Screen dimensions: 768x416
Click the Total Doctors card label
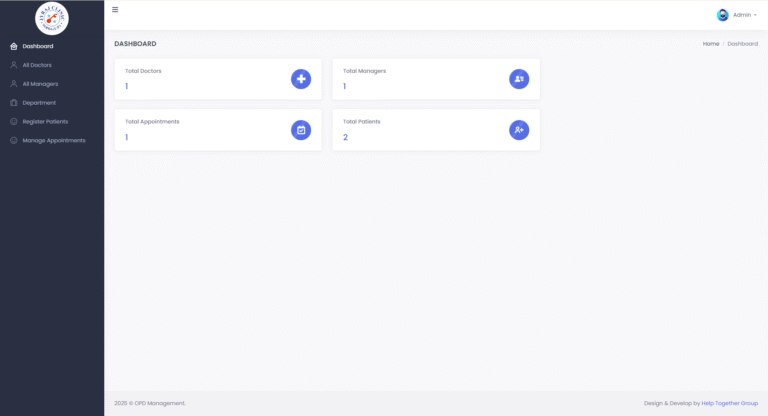[143, 71]
